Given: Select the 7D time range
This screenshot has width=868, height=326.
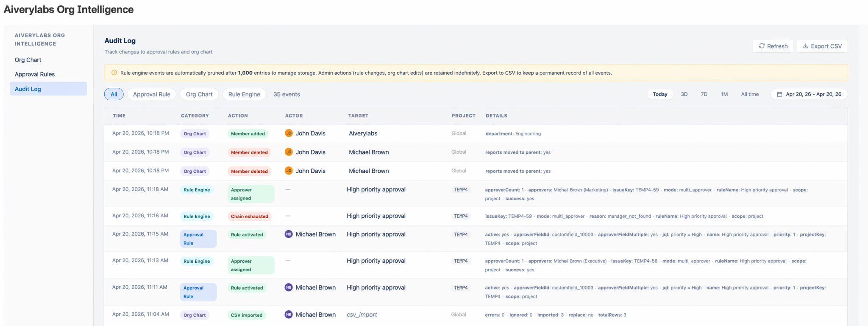Looking at the screenshot, I should (x=704, y=94).
